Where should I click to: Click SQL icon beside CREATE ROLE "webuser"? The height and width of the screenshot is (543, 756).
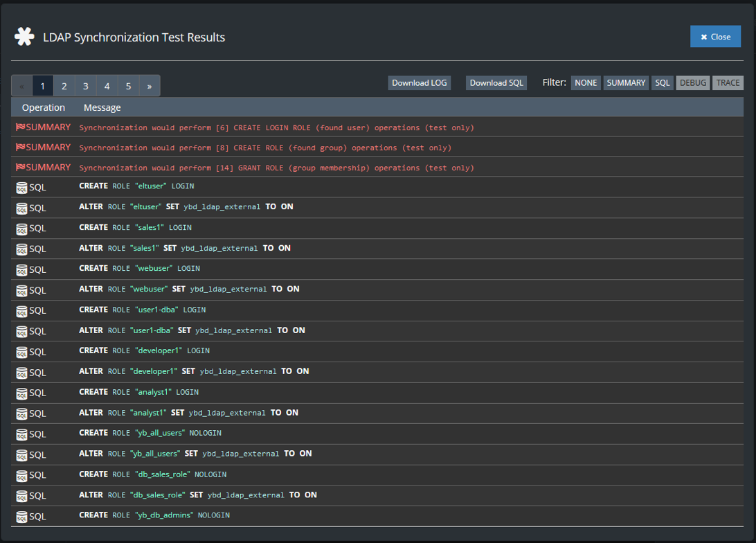(21, 269)
